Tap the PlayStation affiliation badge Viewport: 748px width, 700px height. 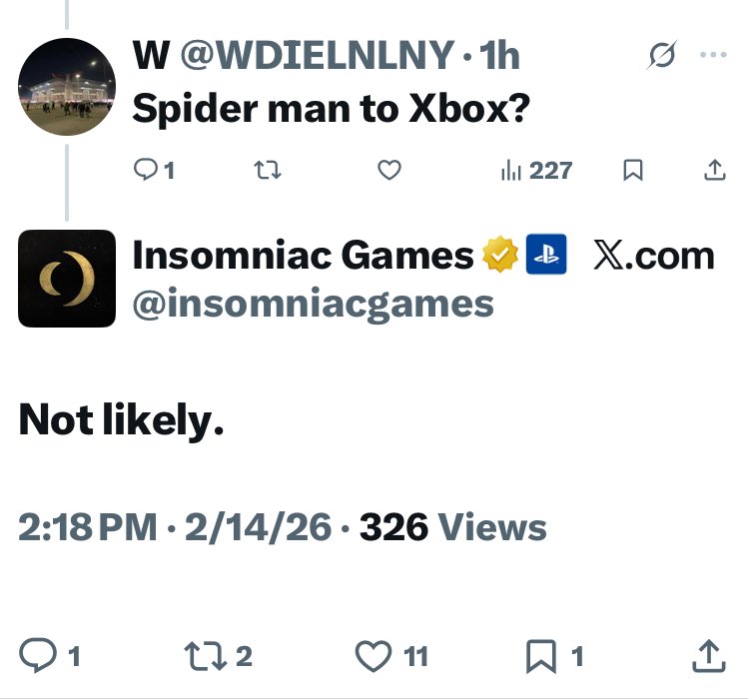point(546,256)
